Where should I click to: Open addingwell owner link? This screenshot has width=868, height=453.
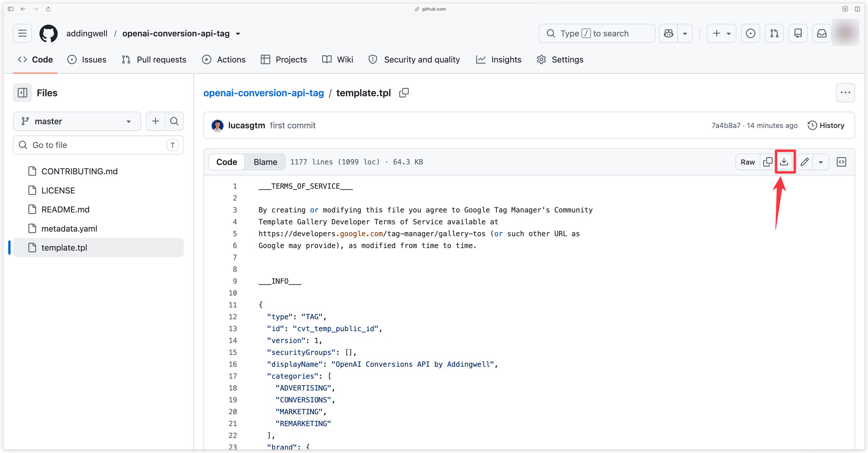[x=87, y=33]
